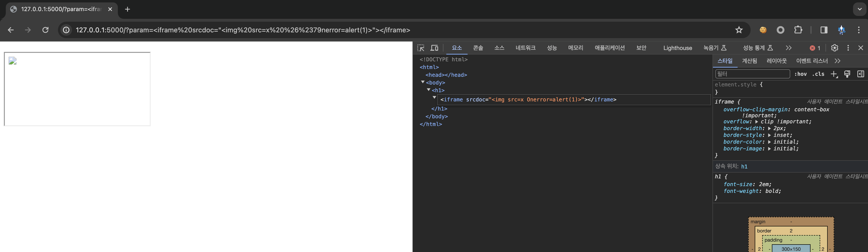Viewport: 868px width, 252px height.
Task: Activate the element inspector picker
Action: tap(421, 48)
